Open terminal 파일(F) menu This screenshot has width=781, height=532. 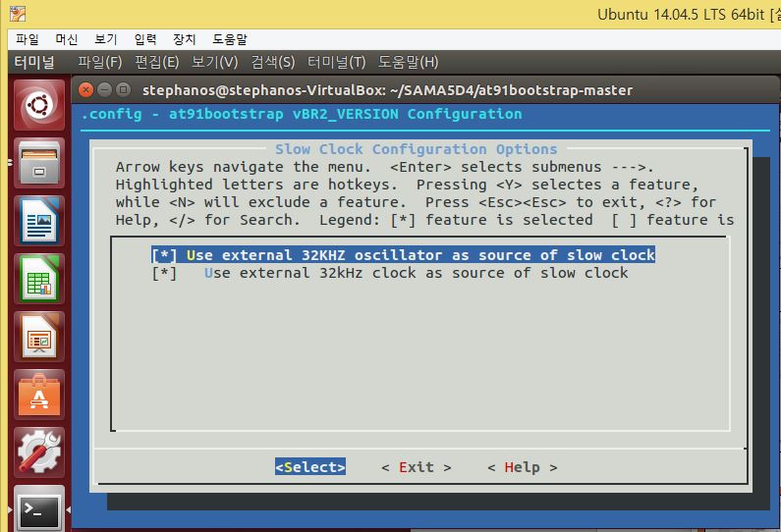click(99, 62)
